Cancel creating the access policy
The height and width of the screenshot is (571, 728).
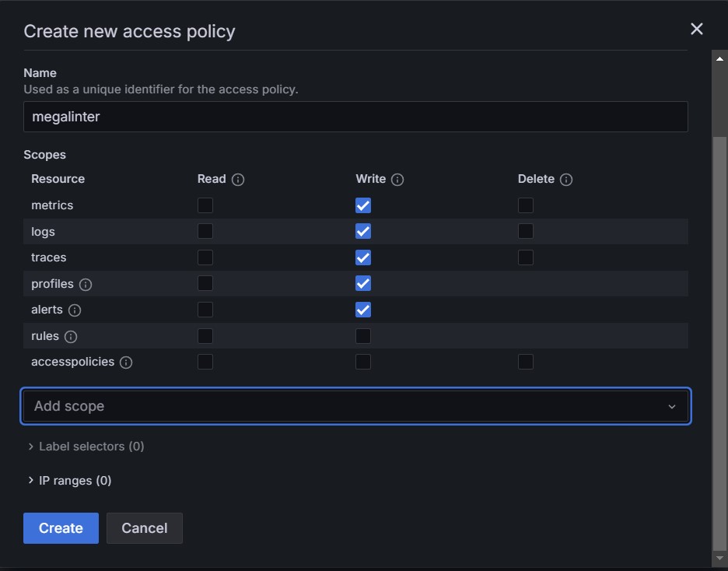(144, 528)
